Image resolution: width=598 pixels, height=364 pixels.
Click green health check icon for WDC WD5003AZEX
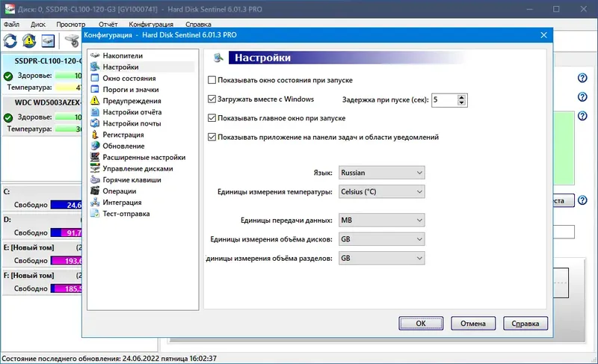pyautogui.click(x=8, y=118)
